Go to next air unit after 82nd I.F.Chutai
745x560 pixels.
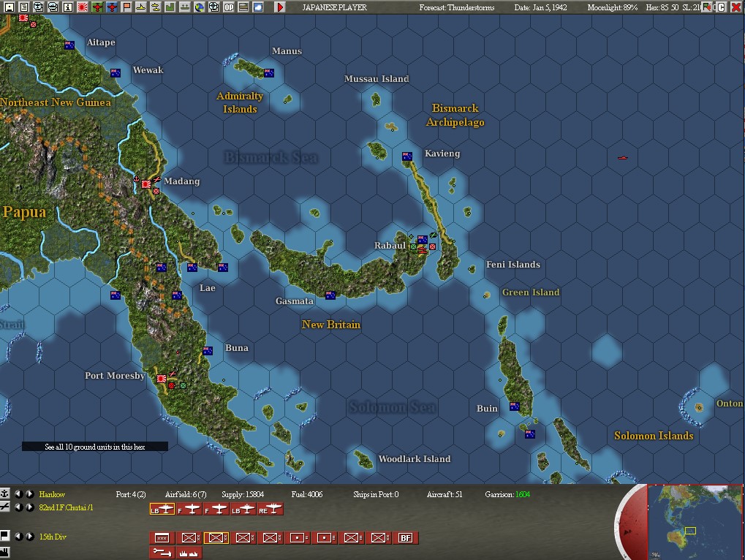click(x=29, y=507)
